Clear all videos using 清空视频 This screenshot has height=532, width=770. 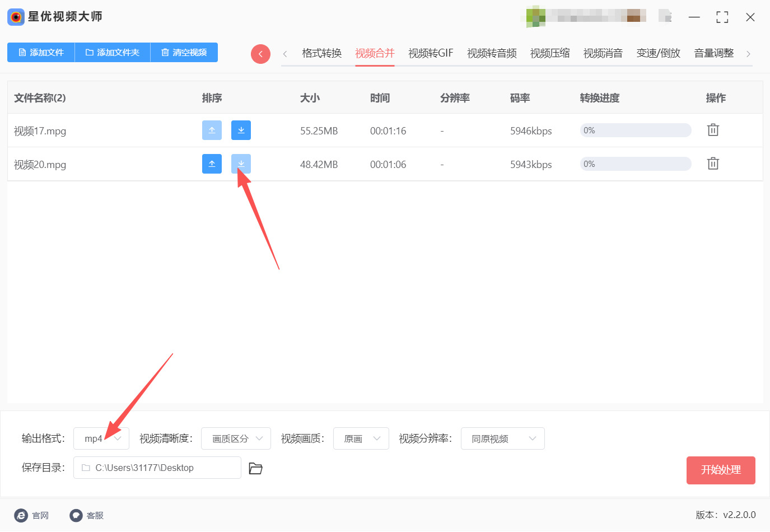(x=184, y=52)
